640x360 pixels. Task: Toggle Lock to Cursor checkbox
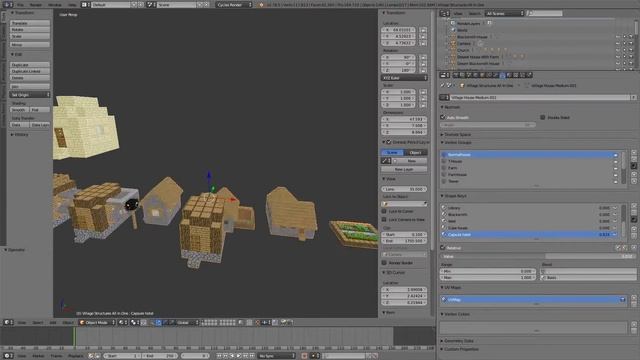[x=384, y=211]
